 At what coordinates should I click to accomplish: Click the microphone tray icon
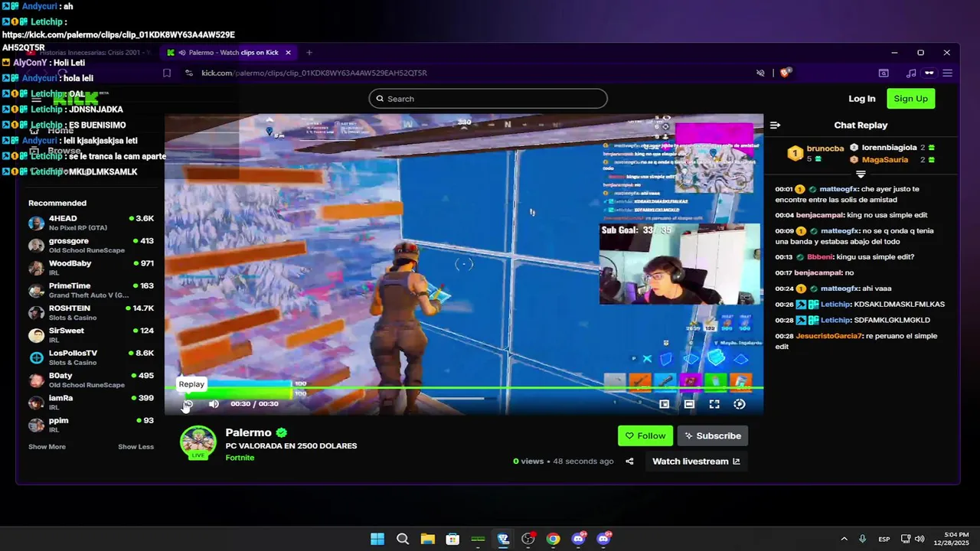click(863, 539)
